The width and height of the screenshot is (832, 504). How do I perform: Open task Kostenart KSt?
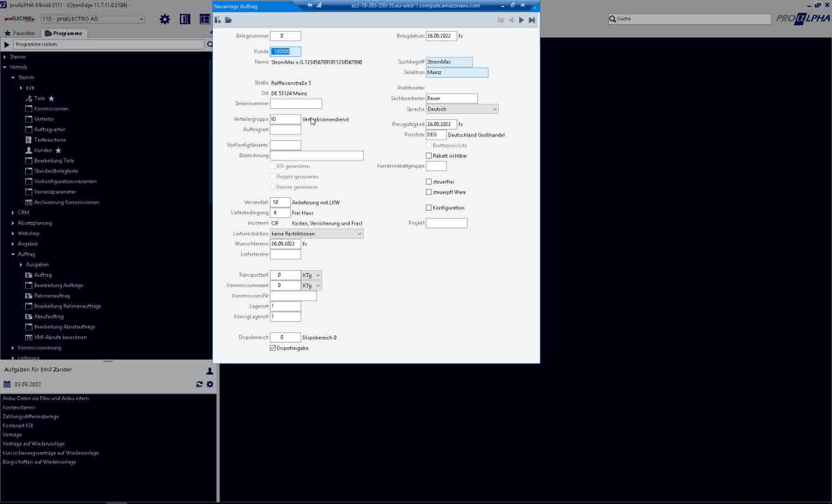coord(18,426)
